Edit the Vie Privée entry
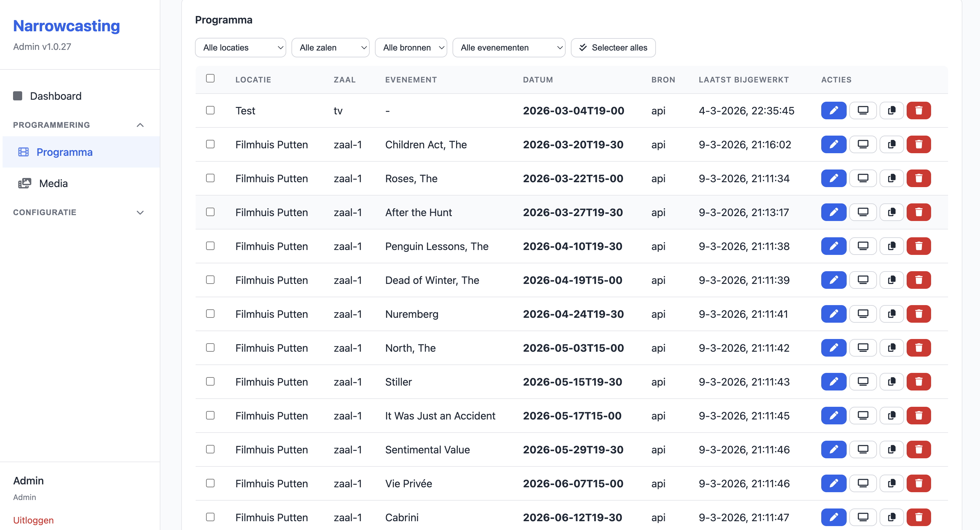The height and width of the screenshot is (530, 980). (x=833, y=483)
